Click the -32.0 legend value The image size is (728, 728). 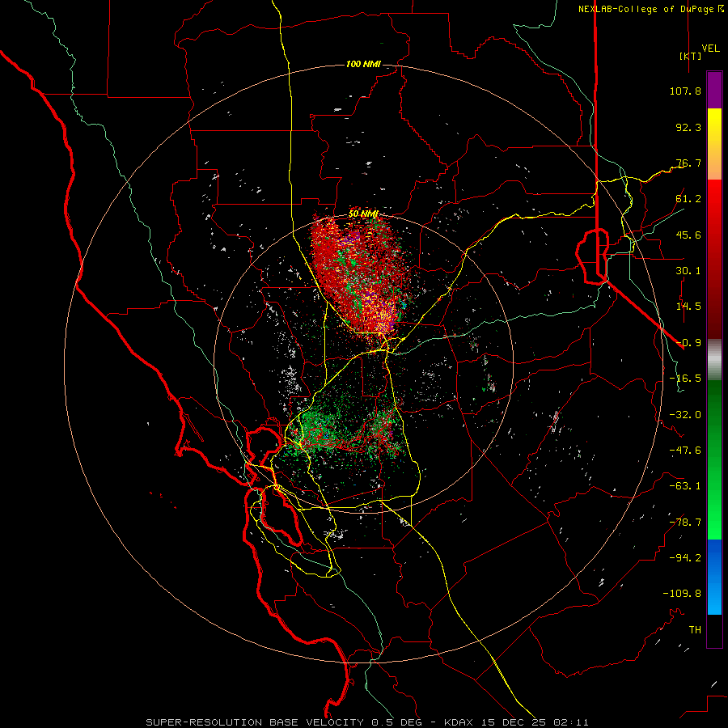click(685, 415)
